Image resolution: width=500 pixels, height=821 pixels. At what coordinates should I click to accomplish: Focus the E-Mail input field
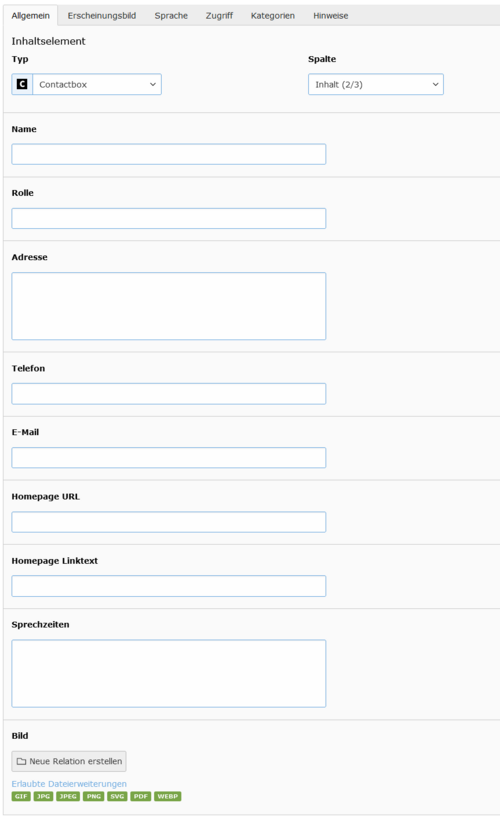169,458
